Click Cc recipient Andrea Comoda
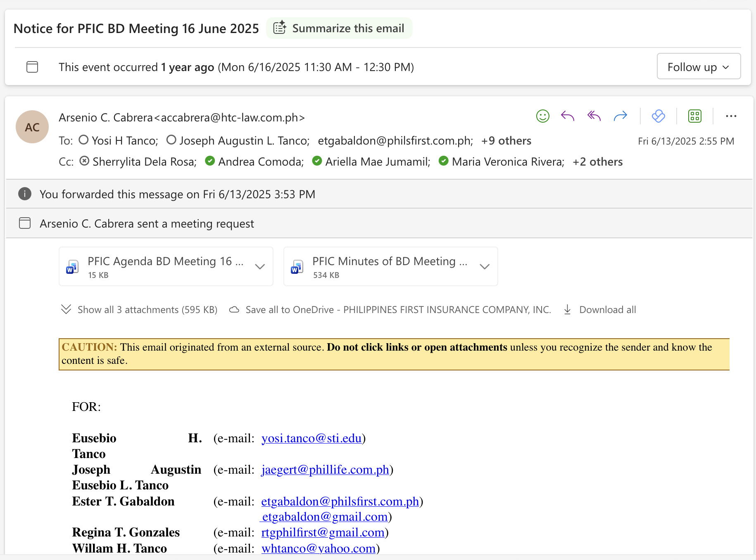This screenshot has height=560, width=756. 261,162
